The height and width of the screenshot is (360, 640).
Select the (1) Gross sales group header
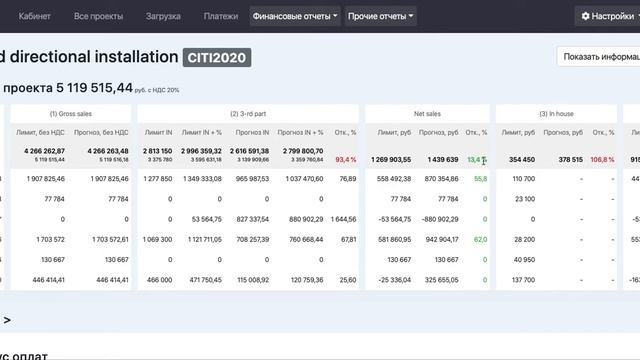pyautogui.click(x=71, y=114)
